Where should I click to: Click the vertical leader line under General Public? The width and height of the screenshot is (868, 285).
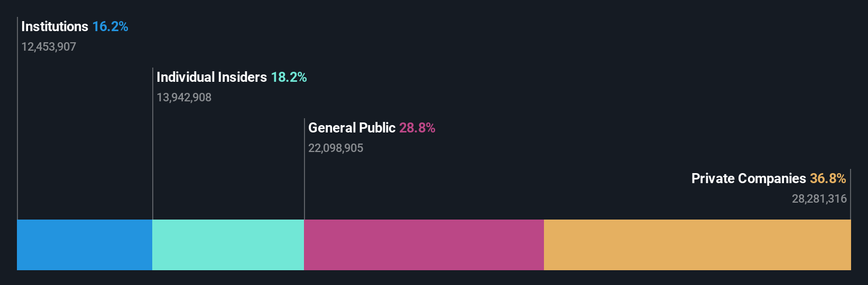(304, 185)
